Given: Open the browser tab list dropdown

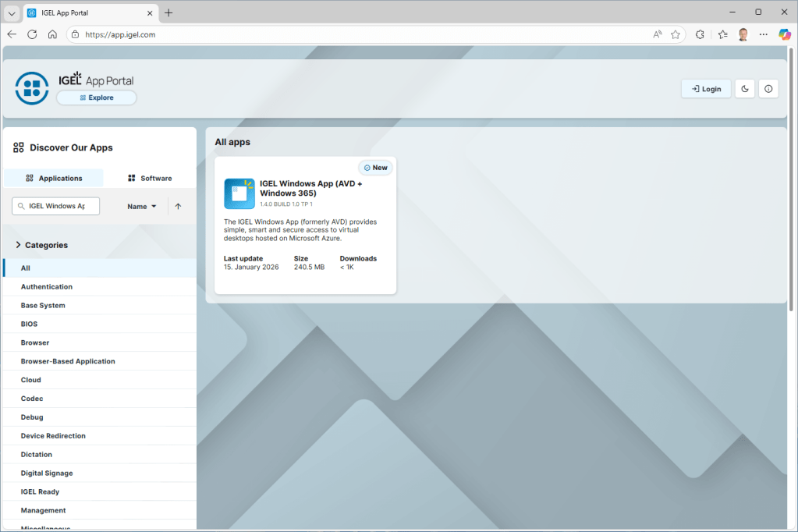Looking at the screenshot, I should pos(12,12).
